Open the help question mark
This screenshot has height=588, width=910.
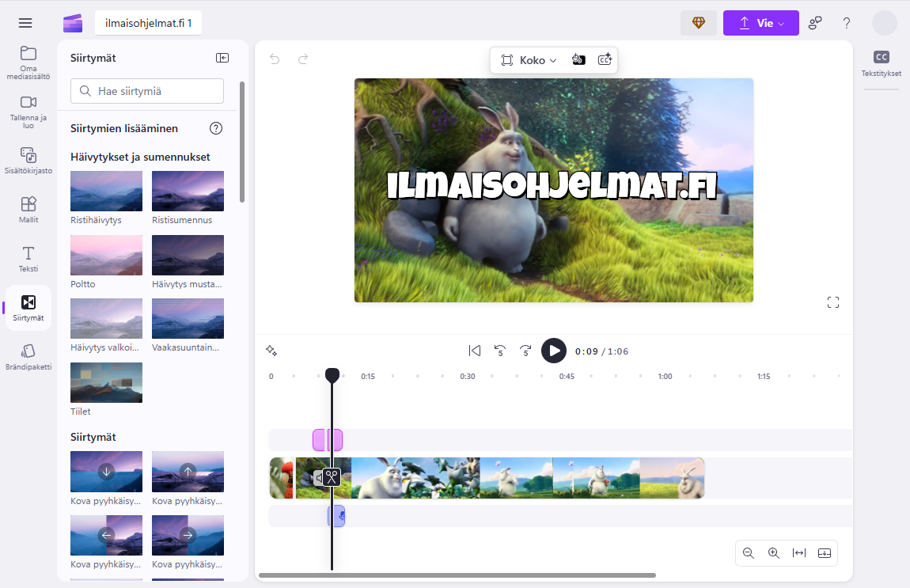tap(846, 23)
